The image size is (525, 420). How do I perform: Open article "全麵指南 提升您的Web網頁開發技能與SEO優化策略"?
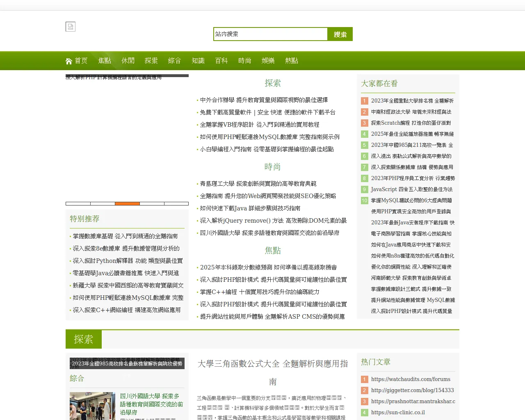268,196
